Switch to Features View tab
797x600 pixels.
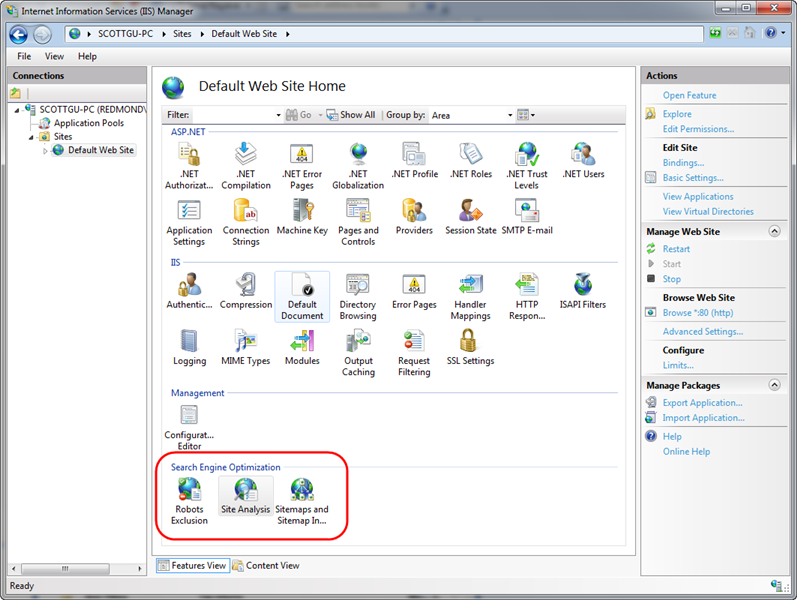[x=193, y=565]
